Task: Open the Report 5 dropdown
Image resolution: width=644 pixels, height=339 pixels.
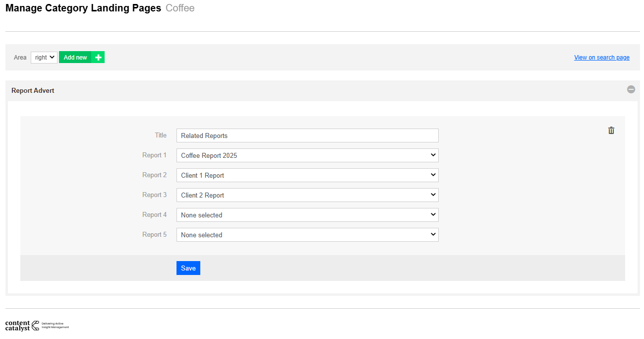Action: pyautogui.click(x=307, y=235)
